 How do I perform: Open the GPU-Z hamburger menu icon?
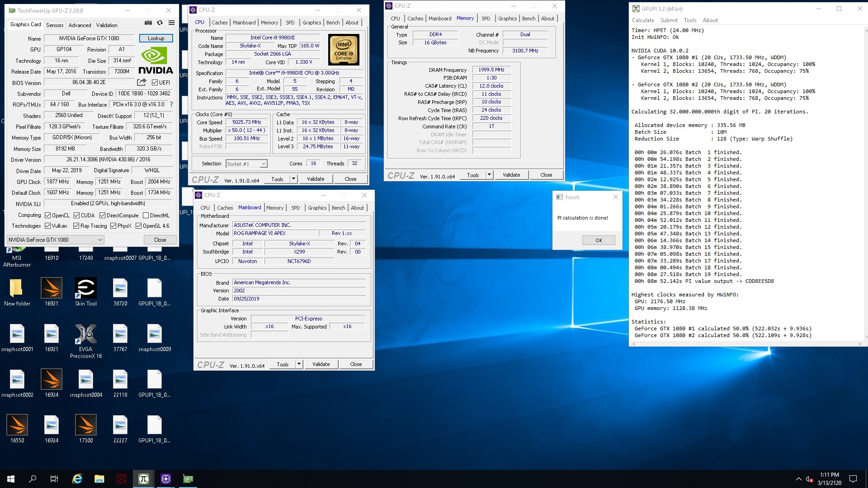(171, 23)
